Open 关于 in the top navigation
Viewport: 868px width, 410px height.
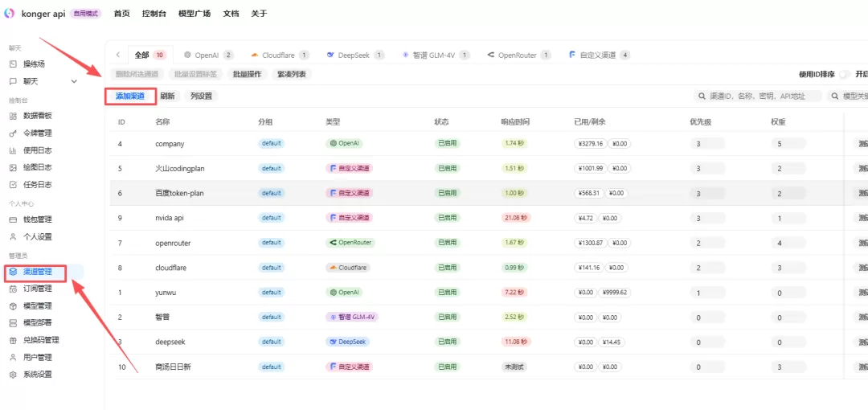point(259,14)
